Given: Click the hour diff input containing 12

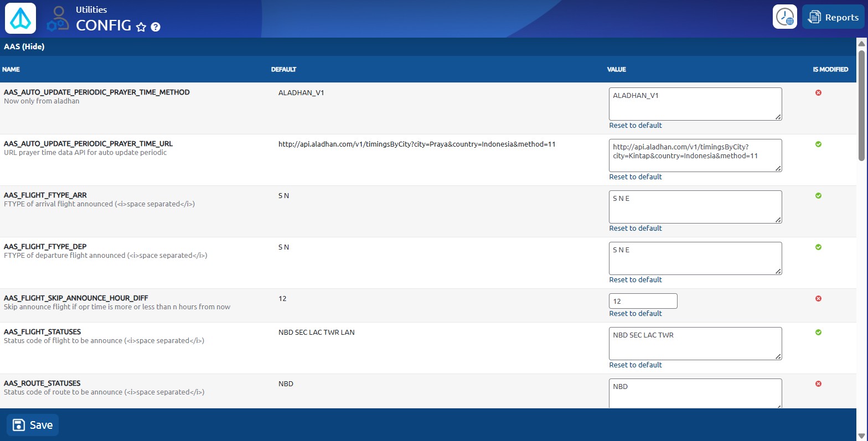Looking at the screenshot, I should [643, 302].
